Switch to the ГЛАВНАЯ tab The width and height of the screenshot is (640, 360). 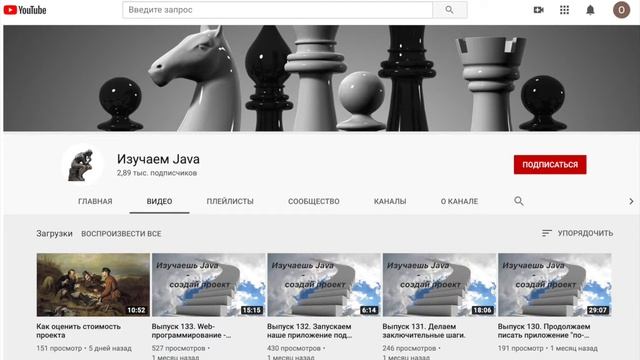[95, 201]
